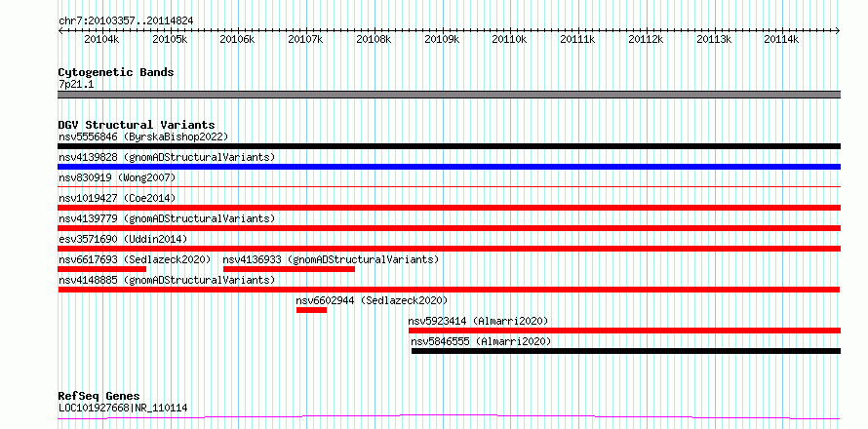Open the nsv6602944 (Sedlazeck2020) label

pos(372,300)
